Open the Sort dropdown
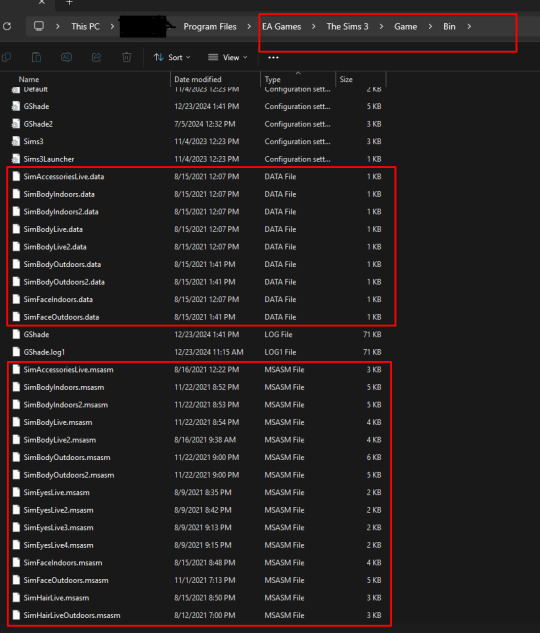The height and width of the screenshot is (633, 540). pos(172,57)
